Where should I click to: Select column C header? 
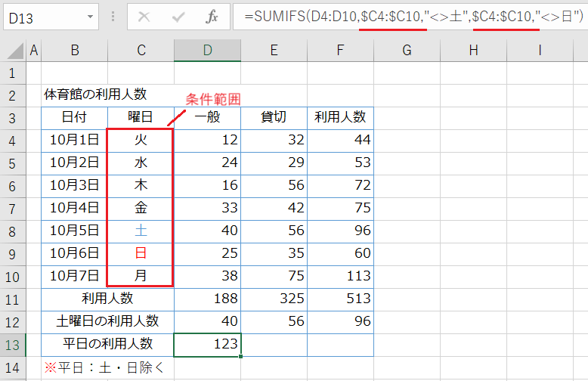pyautogui.click(x=141, y=50)
